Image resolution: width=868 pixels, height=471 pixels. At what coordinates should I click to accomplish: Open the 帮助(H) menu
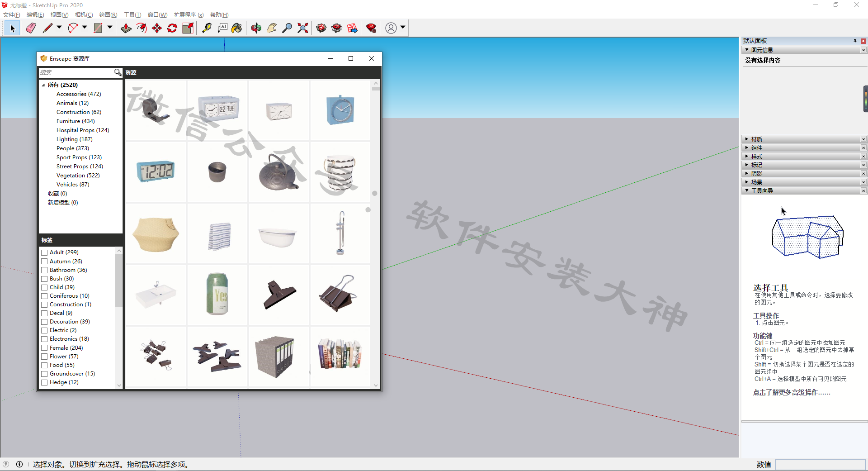pos(219,15)
